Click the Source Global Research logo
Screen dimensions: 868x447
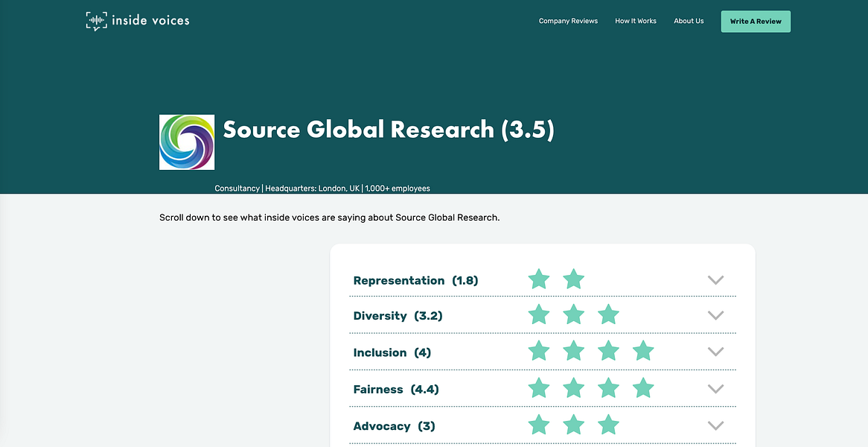187,142
